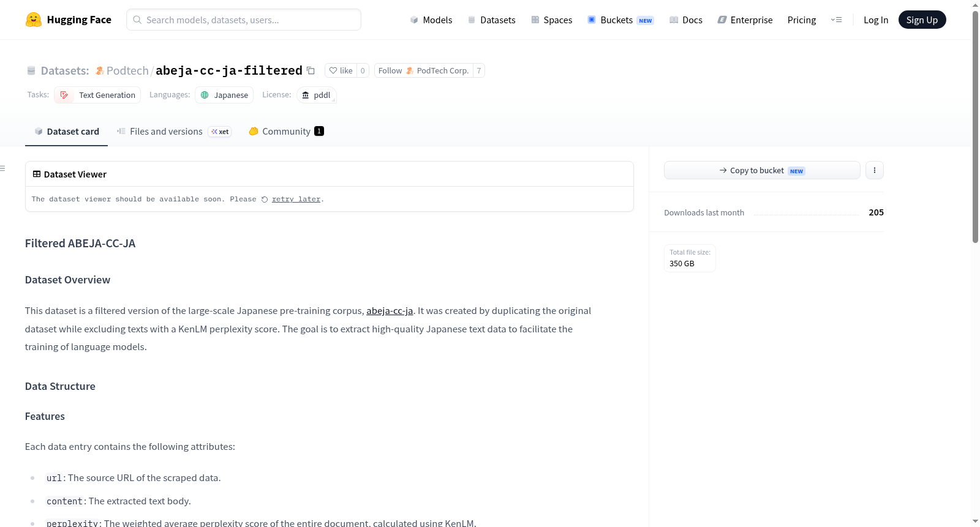This screenshot has height=527, width=980.
Task: Open the Community tab
Action: (286, 132)
